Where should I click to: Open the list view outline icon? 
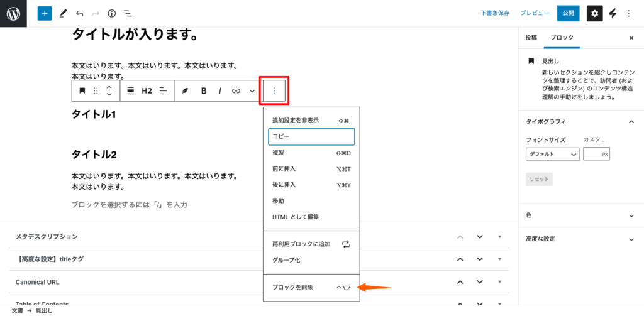click(x=128, y=13)
